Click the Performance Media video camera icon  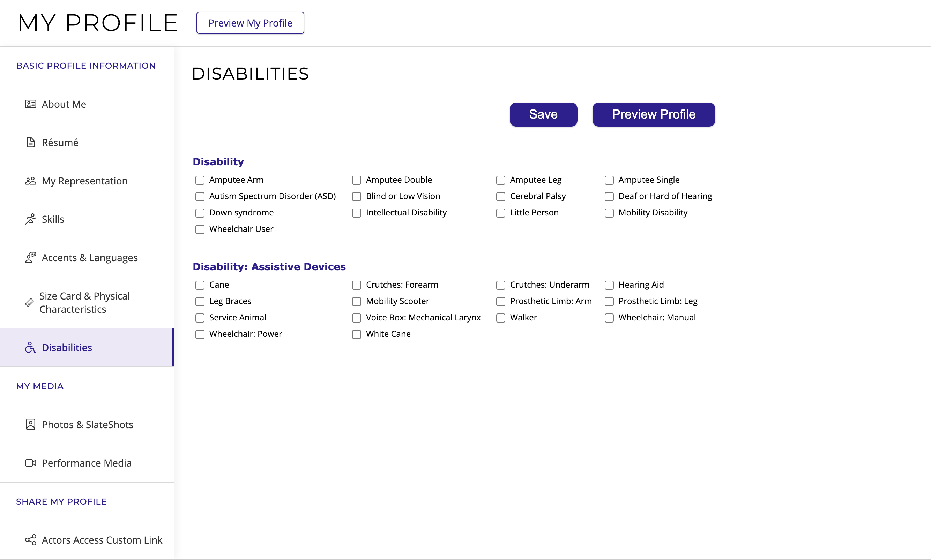pos(31,463)
